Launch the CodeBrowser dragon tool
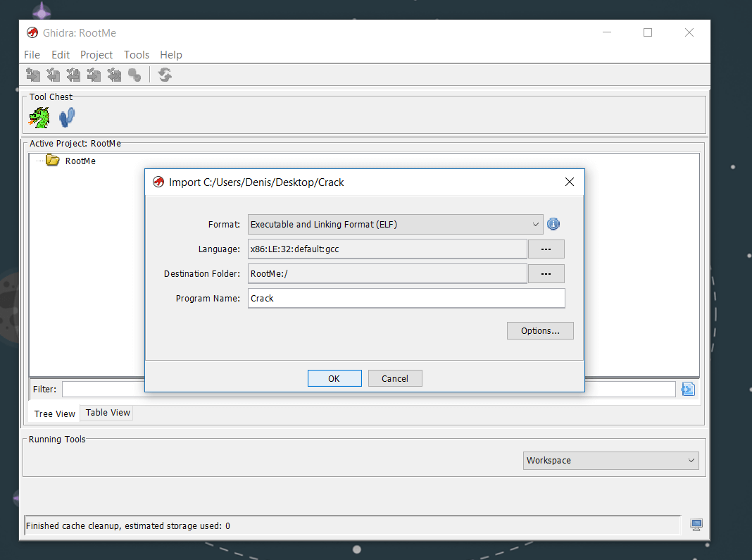Viewport: 752px width, 560px height. (x=39, y=118)
